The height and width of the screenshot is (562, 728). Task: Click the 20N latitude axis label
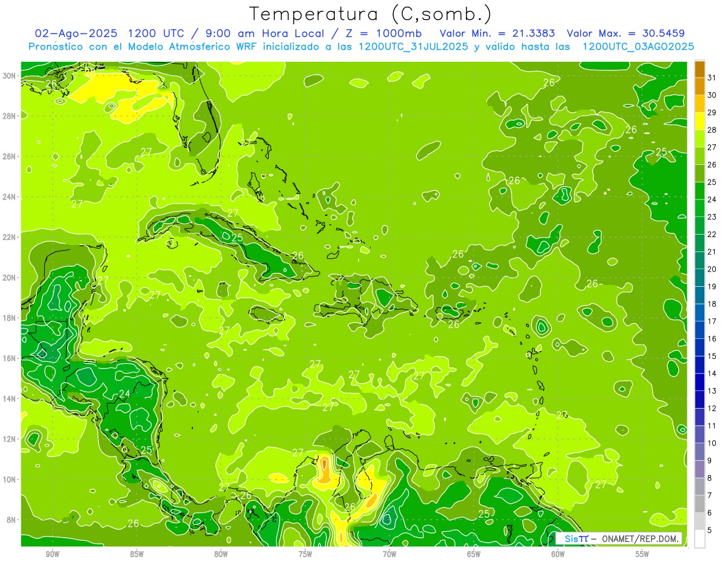[8, 278]
